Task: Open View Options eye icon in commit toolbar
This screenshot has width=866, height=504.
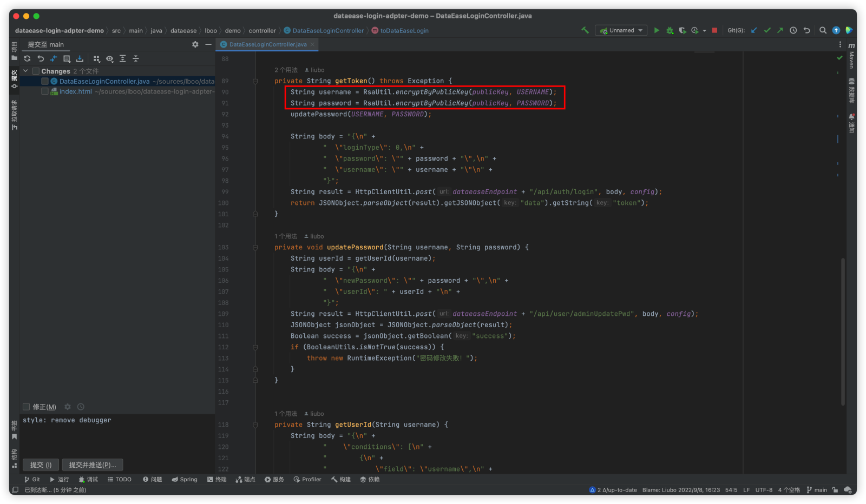Action: click(110, 58)
